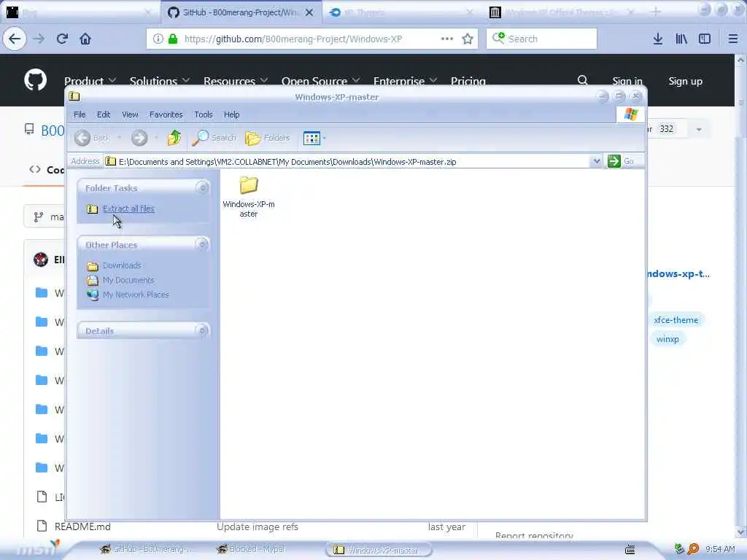Image resolution: width=747 pixels, height=560 pixels.
Task: Click the GitHub octocat logo
Action: click(x=36, y=80)
